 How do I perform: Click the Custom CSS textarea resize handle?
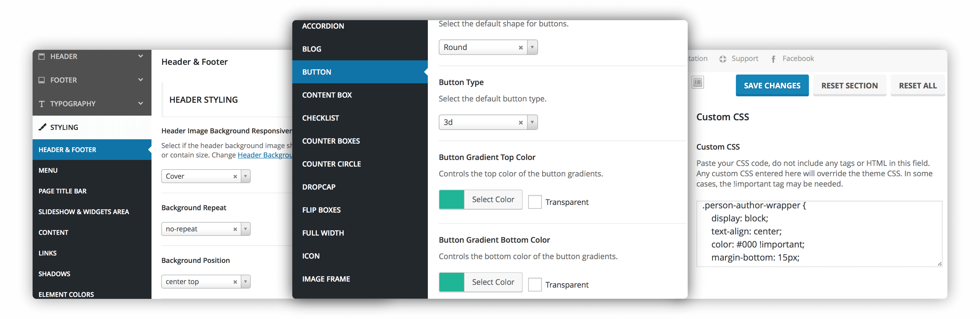coord(939,264)
